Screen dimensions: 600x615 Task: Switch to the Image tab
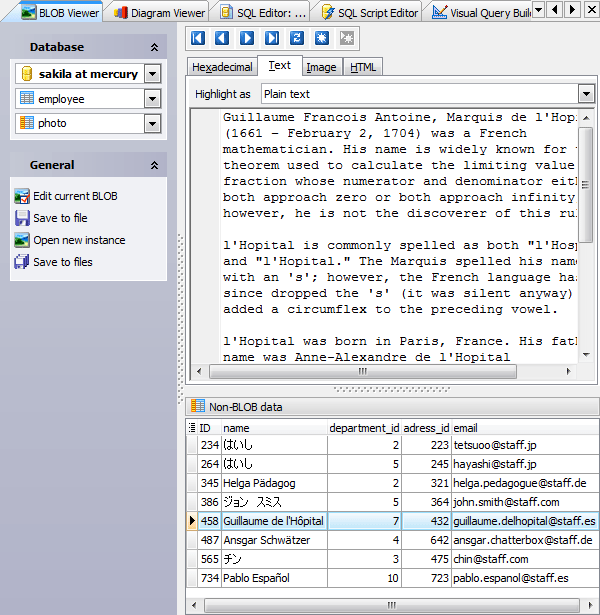pyautogui.click(x=321, y=67)
